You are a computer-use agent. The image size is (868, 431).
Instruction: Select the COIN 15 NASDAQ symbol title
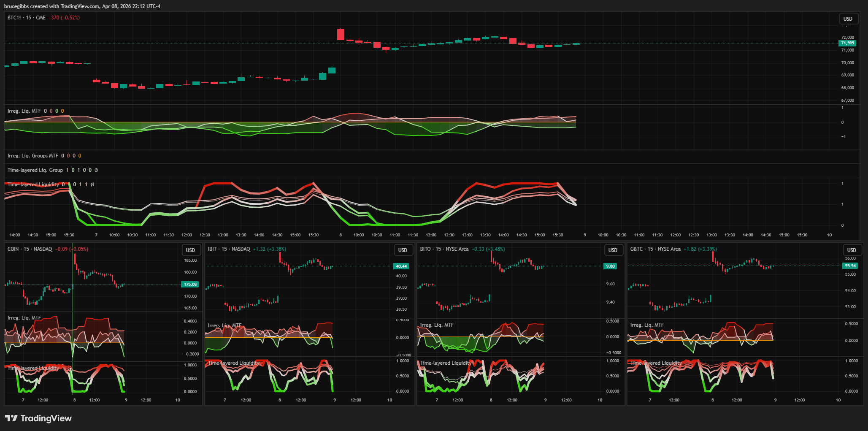pyautogui.click(x=30, y=249)
